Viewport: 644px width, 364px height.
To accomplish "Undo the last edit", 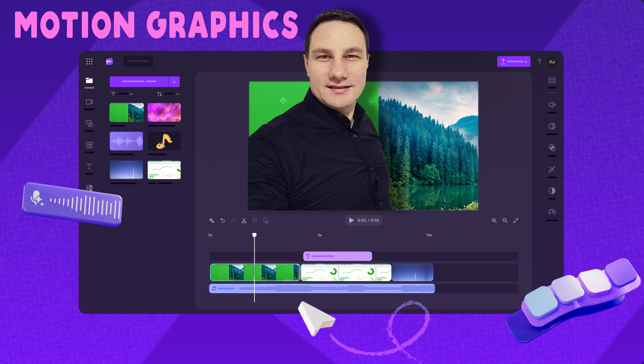I will (x=222, y=220).
